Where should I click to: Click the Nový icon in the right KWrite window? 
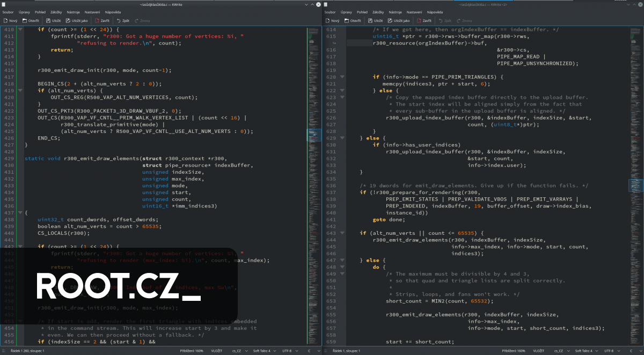(334, 20)
